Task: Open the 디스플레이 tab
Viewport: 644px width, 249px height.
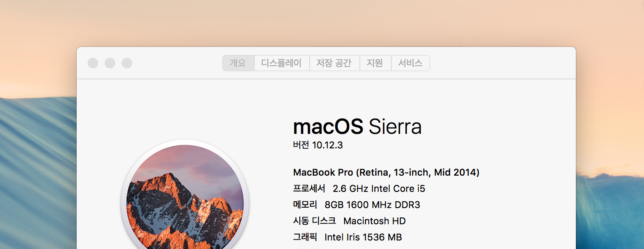Action: coord(281,63)
